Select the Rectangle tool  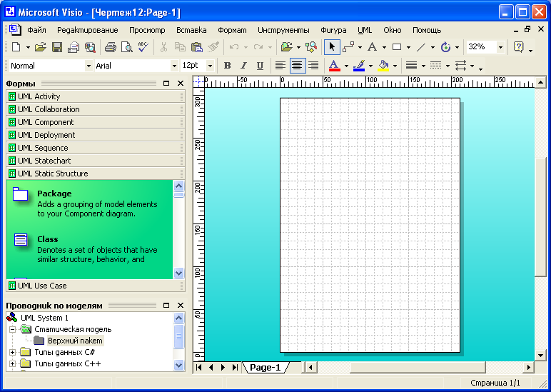coord(397,47)
